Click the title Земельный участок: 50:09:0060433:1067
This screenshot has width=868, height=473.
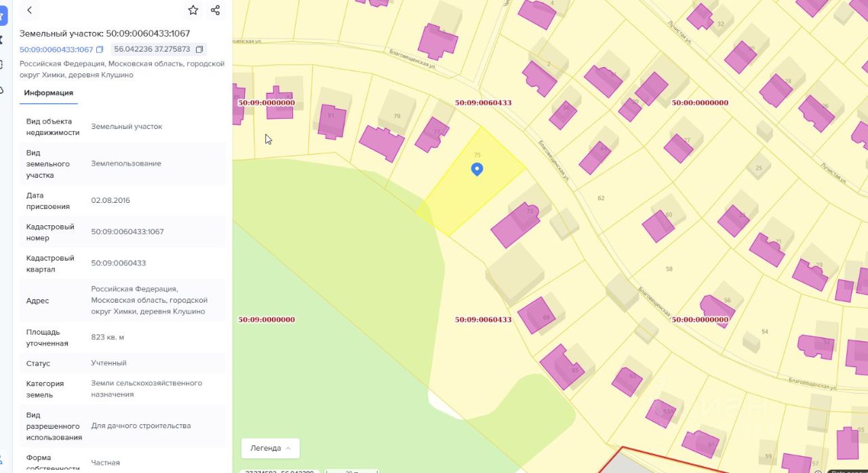click(104, 33)
